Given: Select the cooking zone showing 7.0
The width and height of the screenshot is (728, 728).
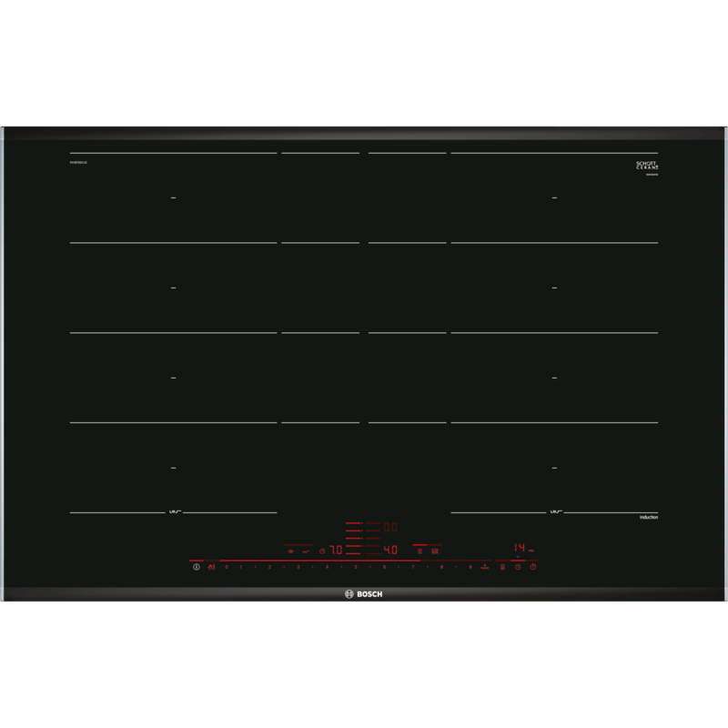Looking at the screenshot, I should click(336, 550).
